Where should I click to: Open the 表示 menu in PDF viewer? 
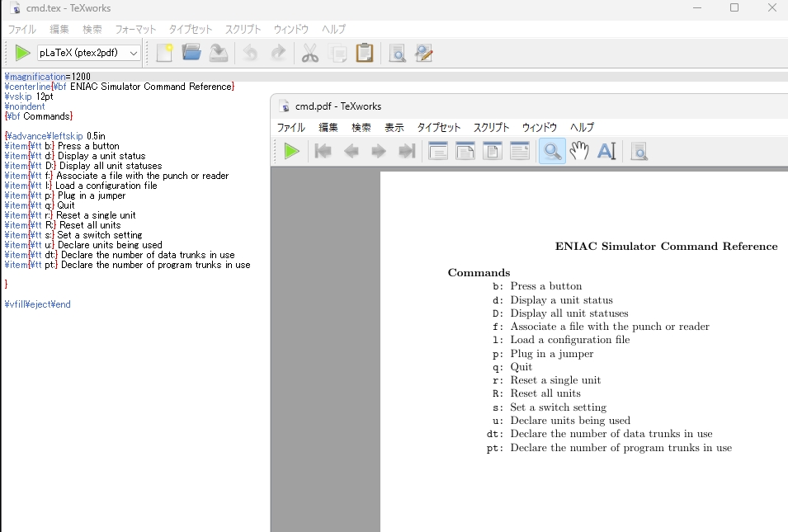point(394,128)
